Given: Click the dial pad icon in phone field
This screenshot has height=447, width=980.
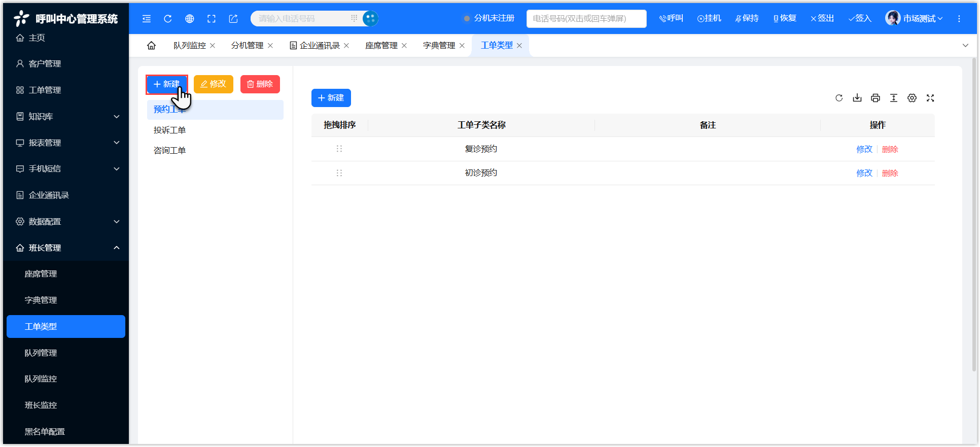Looking at the screenshot, I should [x=354, y=18].
